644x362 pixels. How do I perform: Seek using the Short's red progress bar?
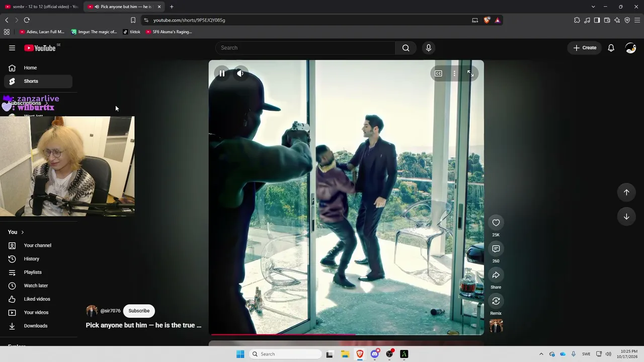click(346, 334)
